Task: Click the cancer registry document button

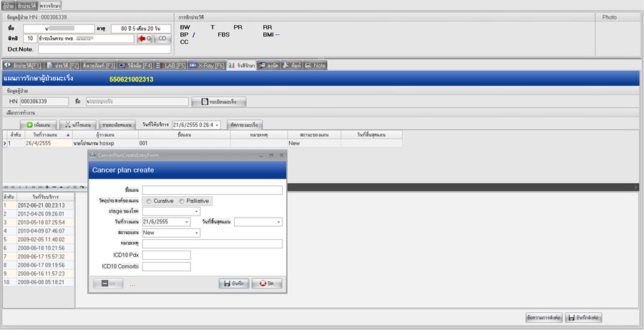Action: (223, 102)
